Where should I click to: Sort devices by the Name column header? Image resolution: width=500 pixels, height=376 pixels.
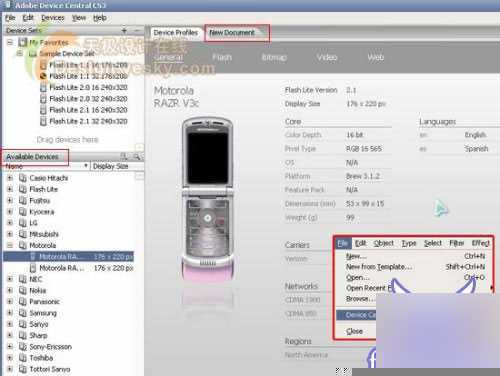[x=46, y=166]
